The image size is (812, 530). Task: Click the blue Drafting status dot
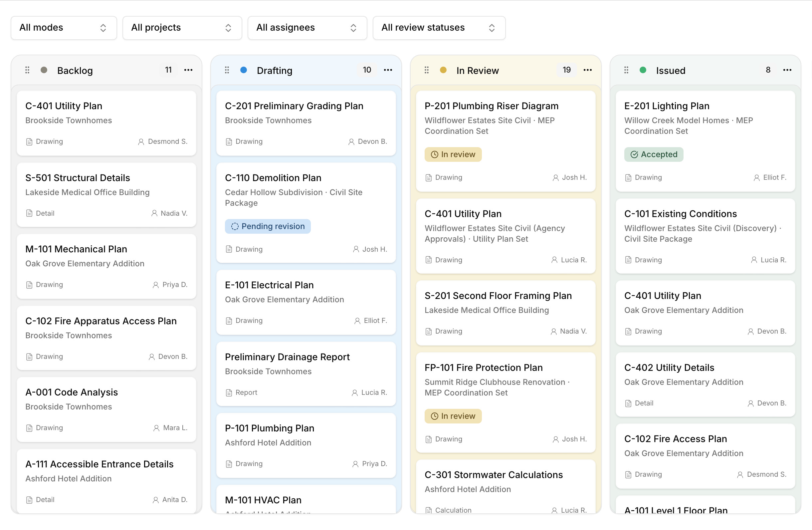(x=244, y=70)
